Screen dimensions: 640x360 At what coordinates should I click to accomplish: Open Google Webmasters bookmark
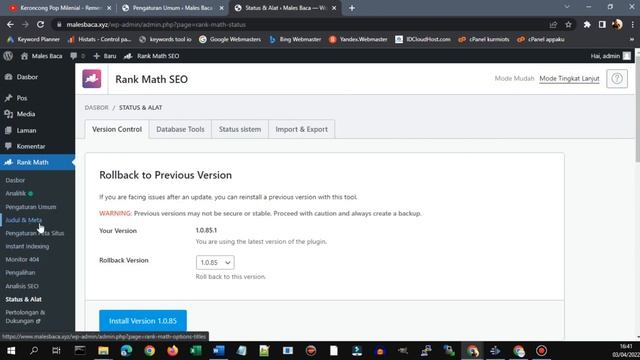click(230, 40)
